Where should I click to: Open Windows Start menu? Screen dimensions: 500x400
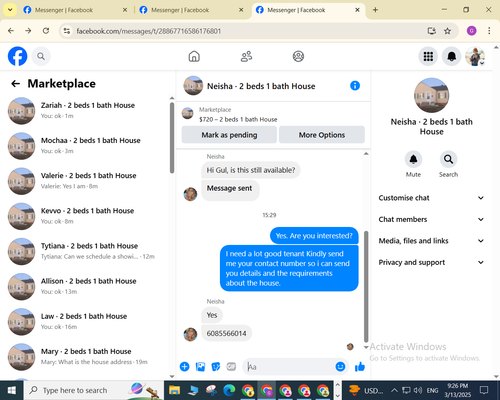(12, 390)
